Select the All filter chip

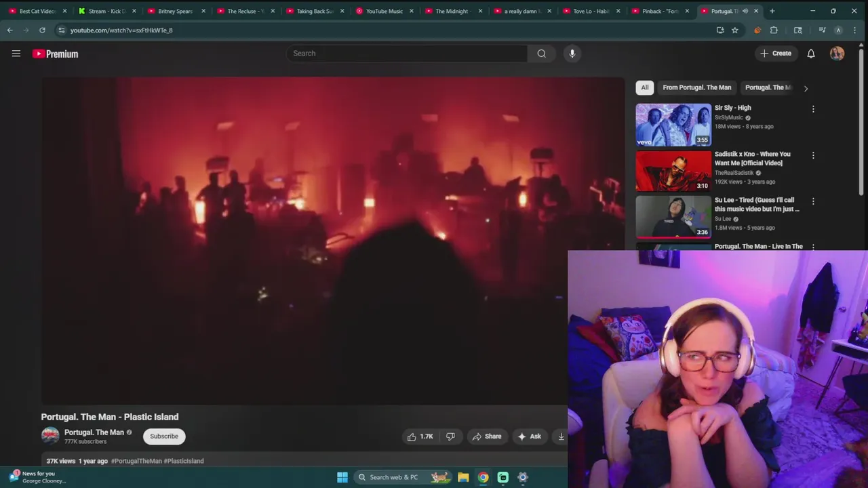(x=645, y=87)
